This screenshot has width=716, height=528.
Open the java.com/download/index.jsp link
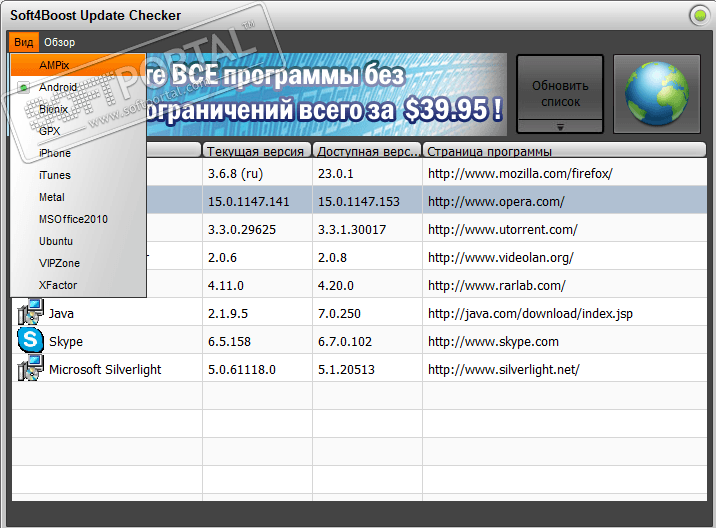pos(530,313)
